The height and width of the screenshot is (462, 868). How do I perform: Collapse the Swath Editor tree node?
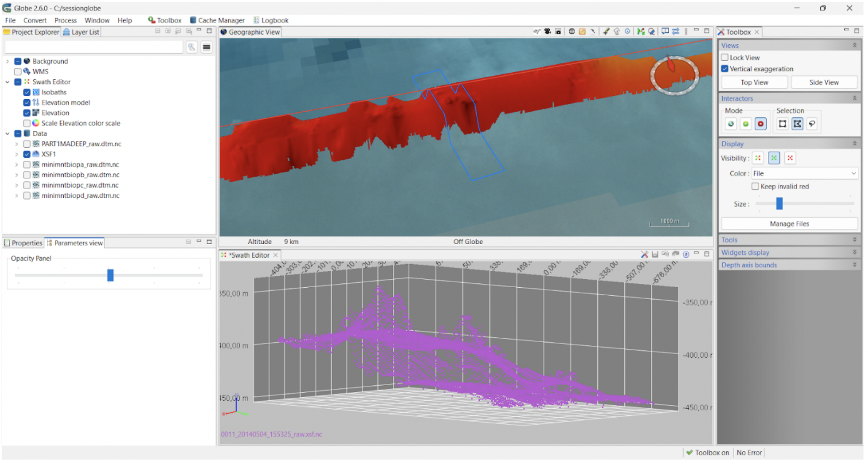pos(7,82)
